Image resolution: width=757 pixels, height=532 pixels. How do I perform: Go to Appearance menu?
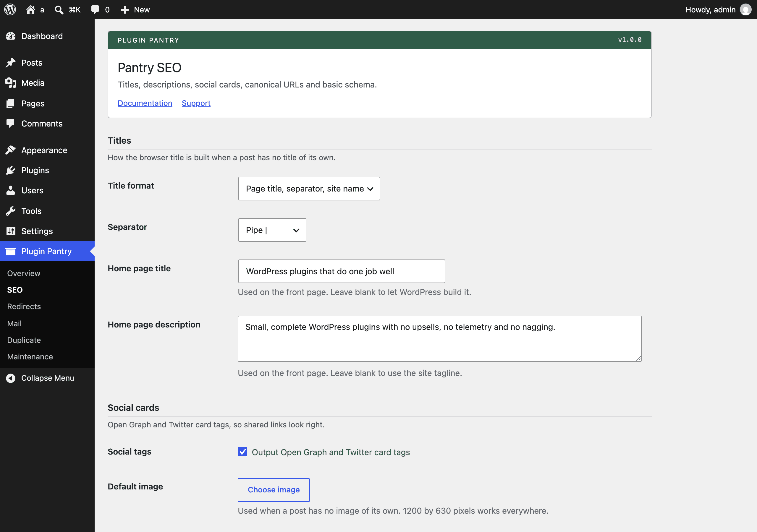47,150
